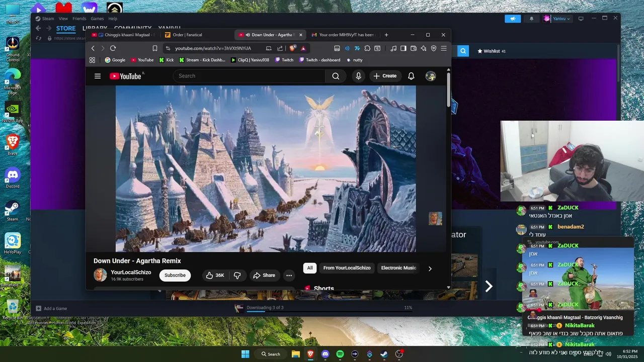Open 'Twitch - dashboard' bookmark
This screenshot has height=362, width=644.
point(319,60)
